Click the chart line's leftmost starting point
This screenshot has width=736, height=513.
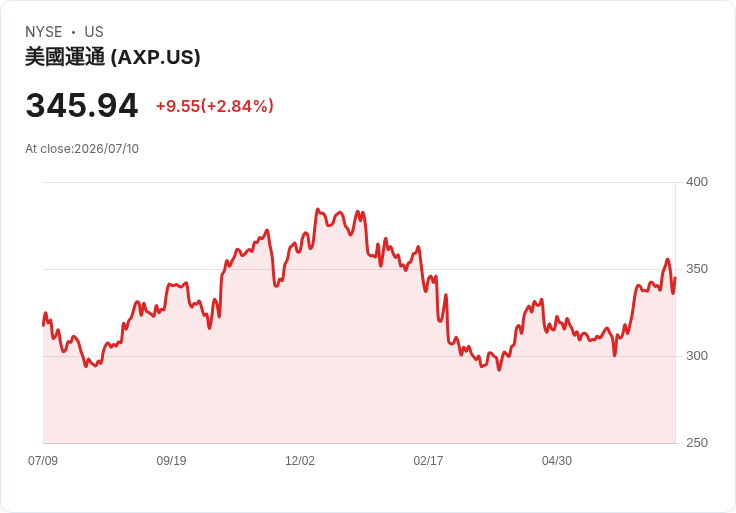[x=43, y=325]
